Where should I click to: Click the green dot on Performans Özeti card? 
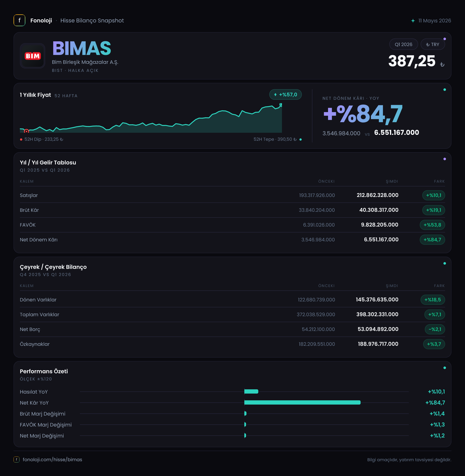tap(444, 368)
